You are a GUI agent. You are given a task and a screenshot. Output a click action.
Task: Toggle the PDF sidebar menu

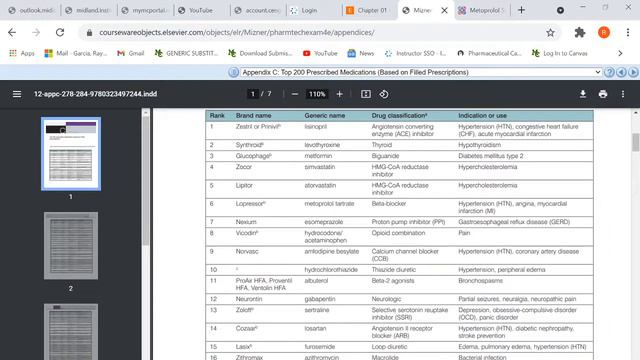tap(17, 94)
